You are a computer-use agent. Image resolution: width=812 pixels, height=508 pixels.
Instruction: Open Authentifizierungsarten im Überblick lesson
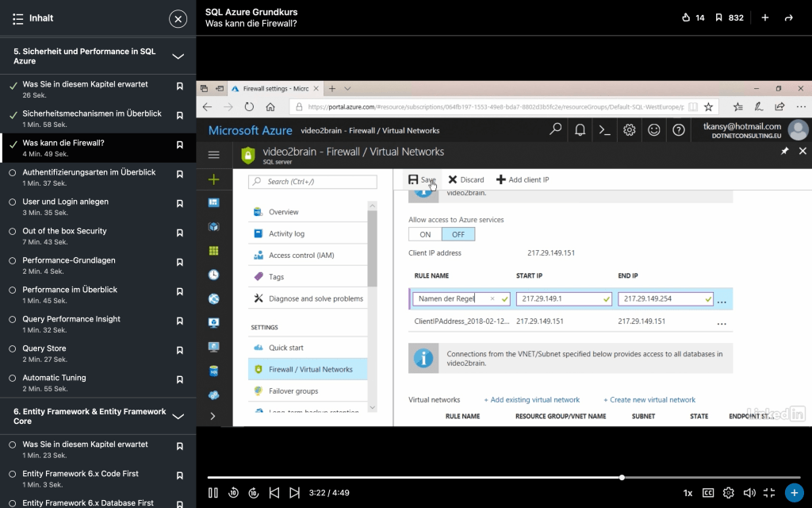pyautogui.click(x=89, y=172)
